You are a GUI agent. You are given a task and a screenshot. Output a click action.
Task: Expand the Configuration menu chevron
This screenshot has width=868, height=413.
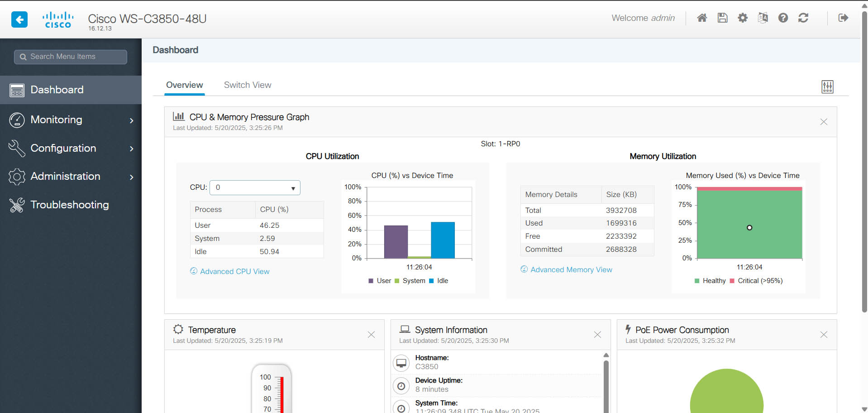click(x=132, y=149)
